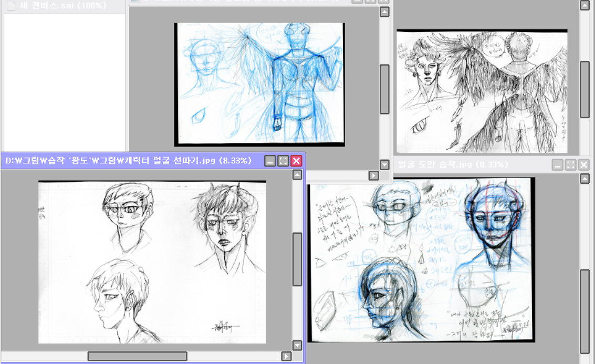Maximize the 캐릭터 얼굴 선따기.jpg window
The image size is (595, 364).
point(283,161)
